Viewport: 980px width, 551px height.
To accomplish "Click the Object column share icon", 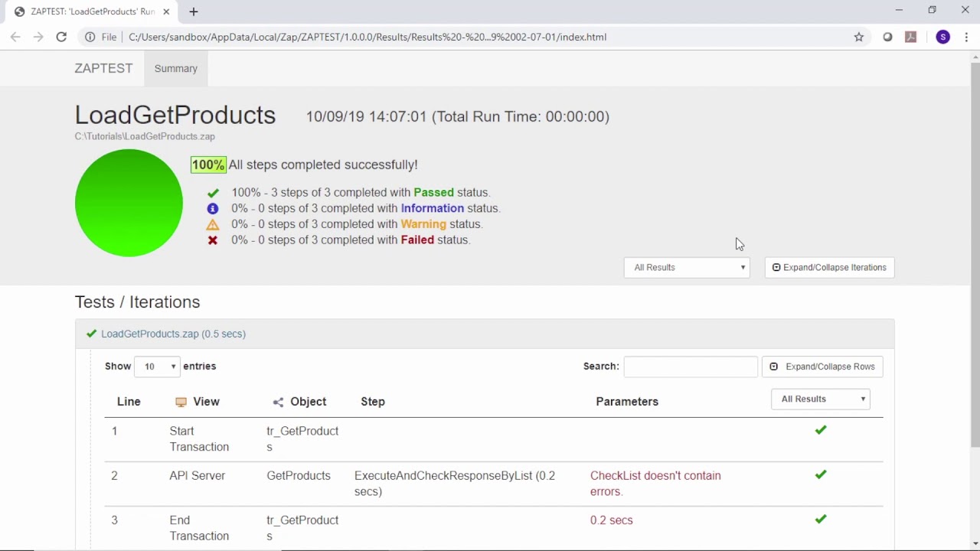I will click(278, 402).
